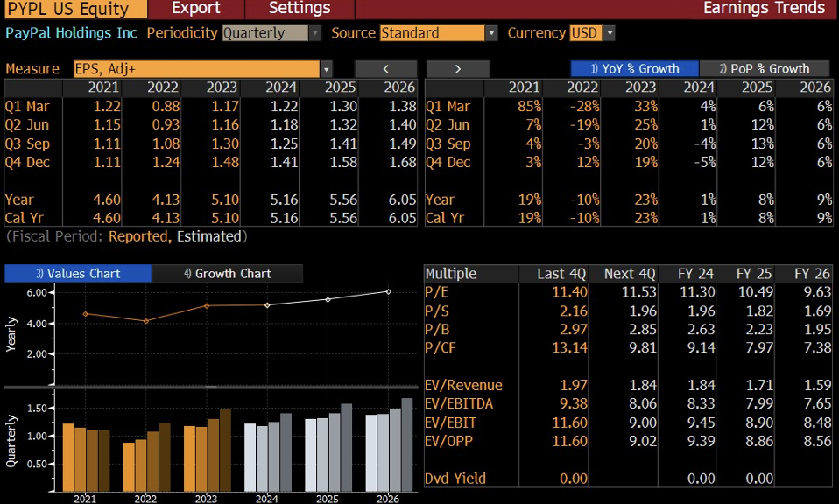This screenshot has height=504, width=839.
Task: Click the Q1 Mar 2021 growth value 85%
Action: pos(530,107)
